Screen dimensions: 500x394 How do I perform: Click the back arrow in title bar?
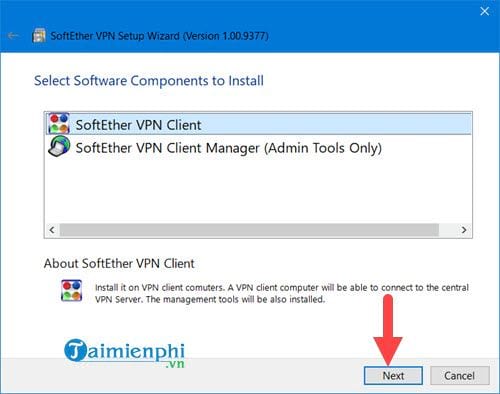coord(13,35)
